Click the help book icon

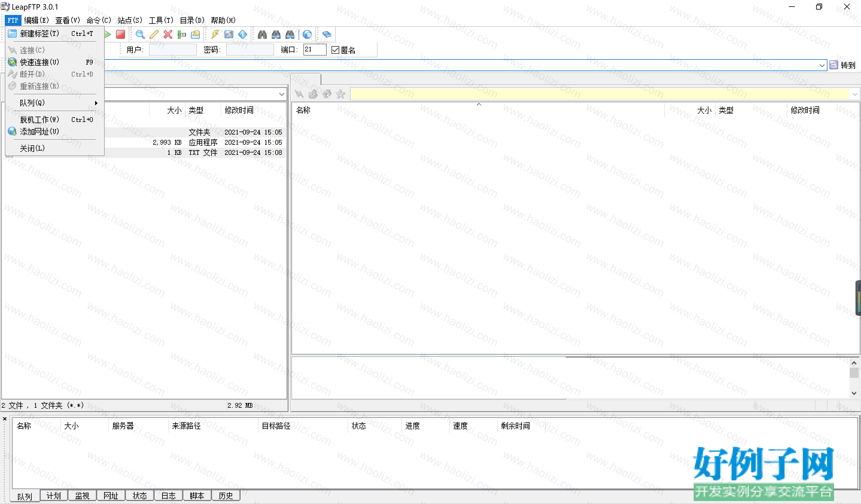327,34
